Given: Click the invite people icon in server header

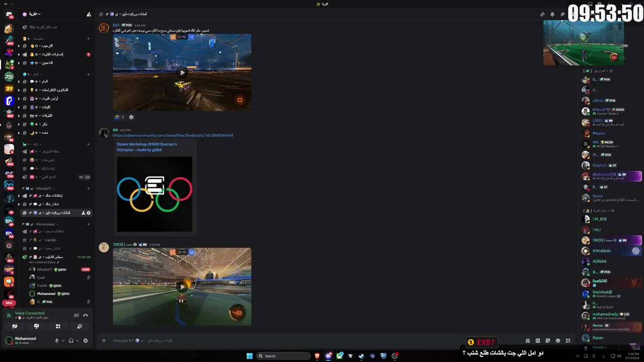Looking at the screenshot, I should click(89, 14).
